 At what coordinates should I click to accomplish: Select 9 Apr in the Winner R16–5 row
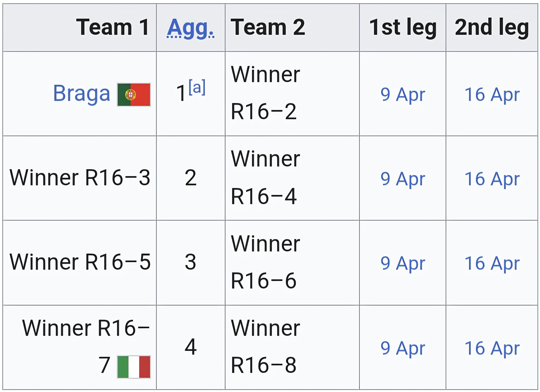point(402,263)
